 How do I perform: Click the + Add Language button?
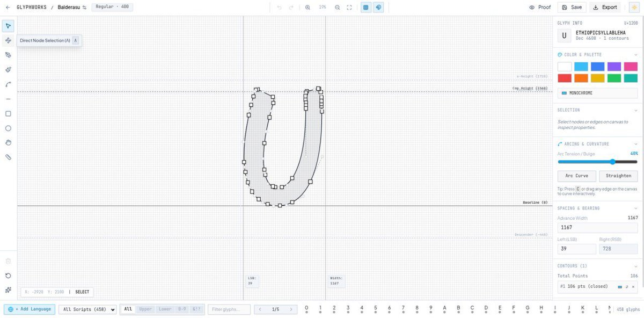tap(30, 309)
